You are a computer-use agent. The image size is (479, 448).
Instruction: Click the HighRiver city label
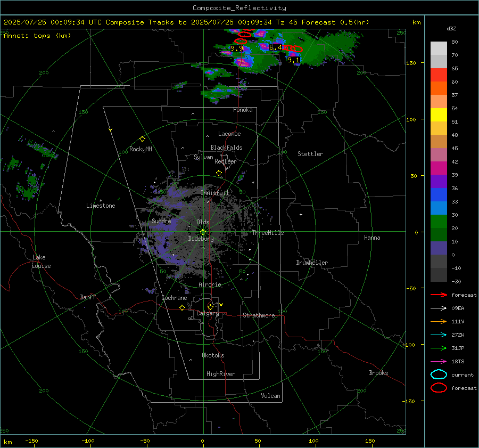(x=221, y=374)
